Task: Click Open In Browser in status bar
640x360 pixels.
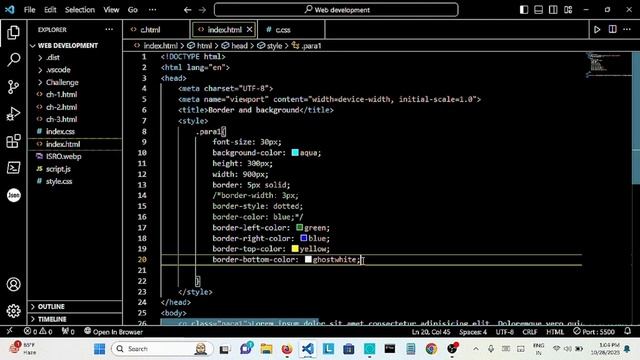Action: pos(113,331)
